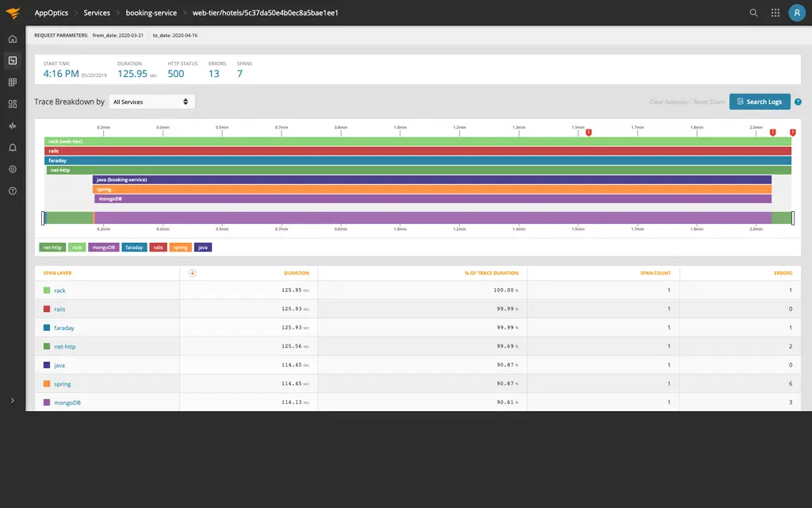
Task: Click booking-service in the breadcrumb
Action: (153, 13)
